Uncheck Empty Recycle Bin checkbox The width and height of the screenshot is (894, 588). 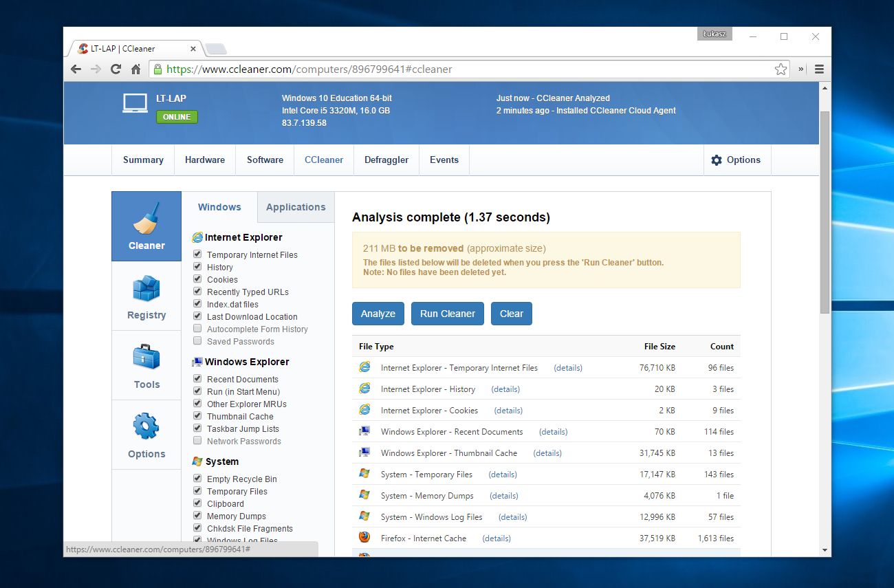[x=197, y=479]
